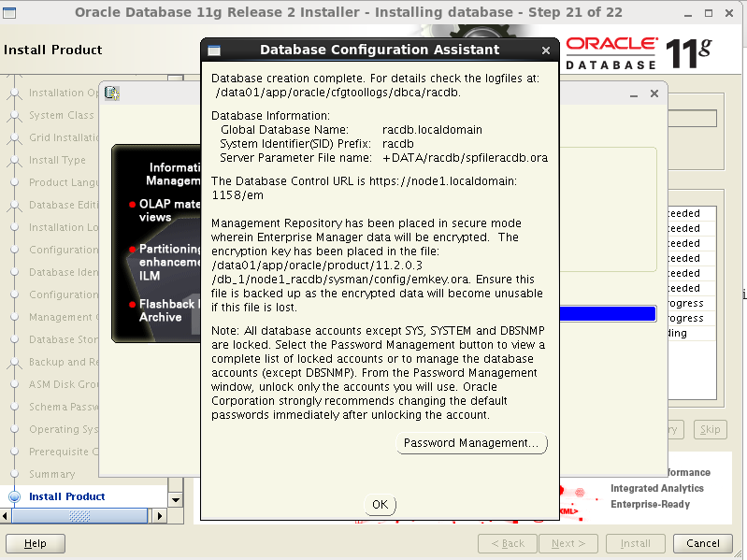Viewport: 747px width, 560px height.
Task: Close the Oracle installer main window
Action: [729, 13]
